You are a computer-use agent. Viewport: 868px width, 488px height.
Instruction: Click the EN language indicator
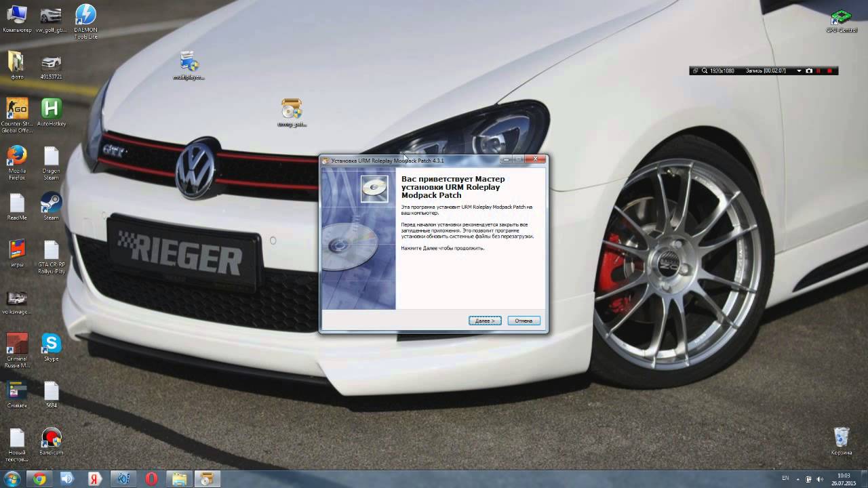[x=785, y=479]
